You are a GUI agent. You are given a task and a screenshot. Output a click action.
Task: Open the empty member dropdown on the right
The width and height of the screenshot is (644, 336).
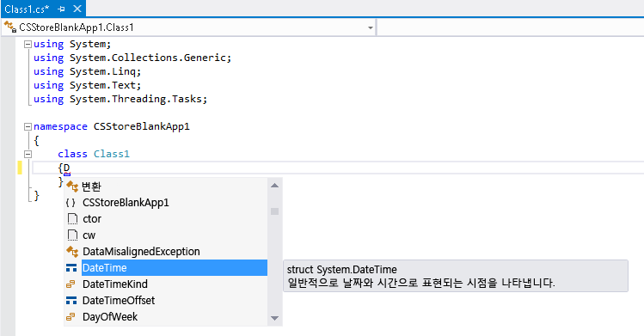coord(511,27)
